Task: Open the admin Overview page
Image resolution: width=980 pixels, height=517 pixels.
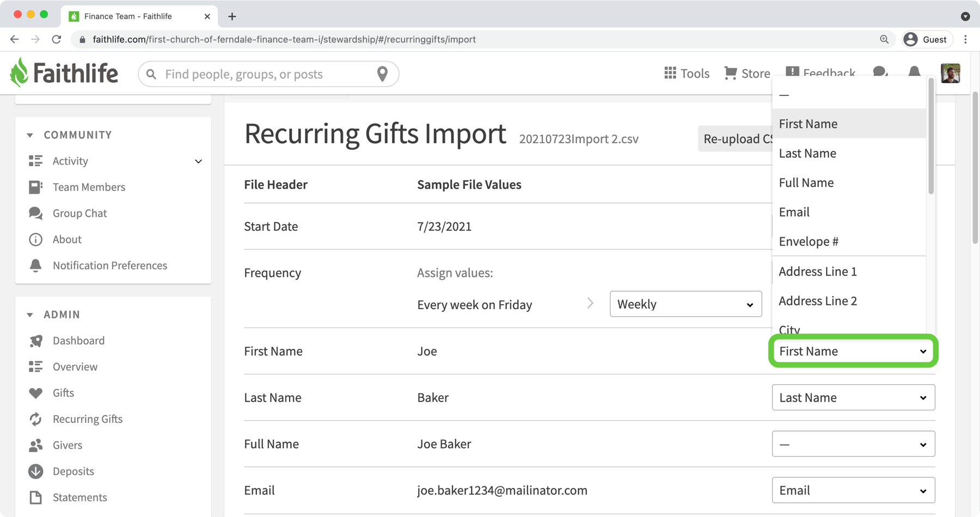Action: click(x=75, y=367)
